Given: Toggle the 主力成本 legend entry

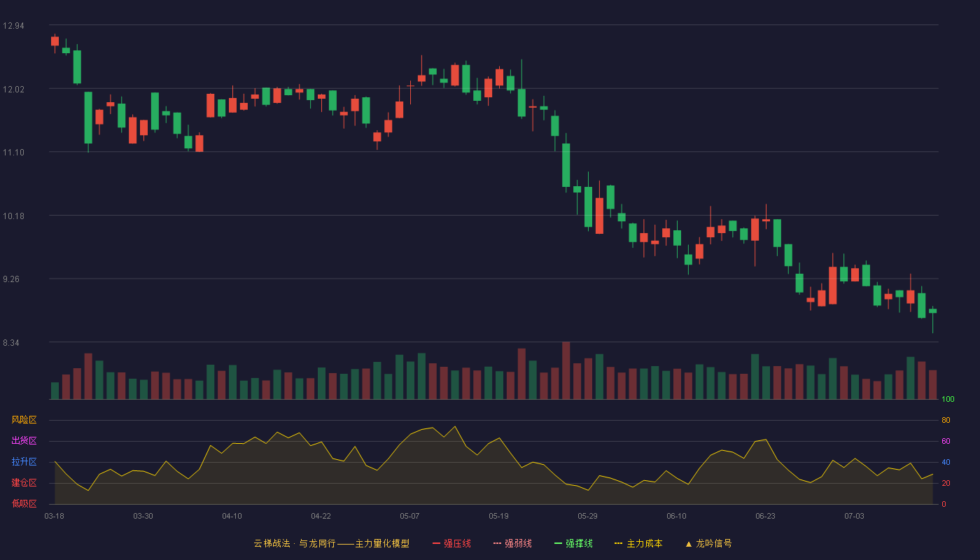Looking at the screenshot, I should click(x=638, y=543).
